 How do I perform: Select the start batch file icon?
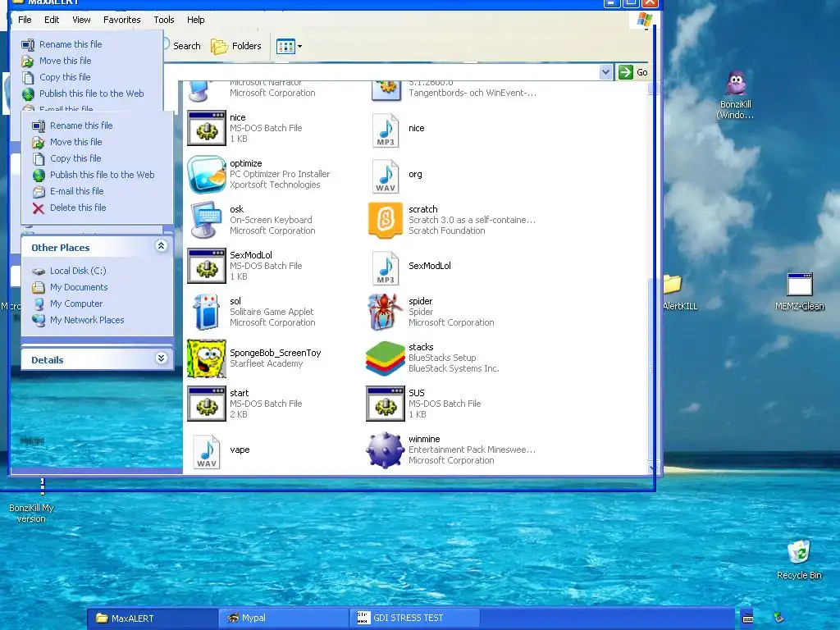point(206,404)
